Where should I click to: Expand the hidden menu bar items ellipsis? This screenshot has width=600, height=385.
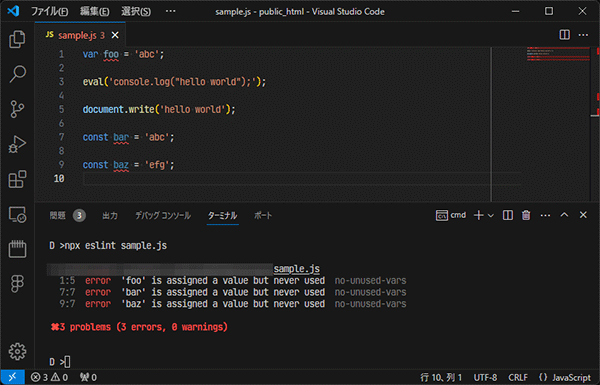click(x=171, y=11)
